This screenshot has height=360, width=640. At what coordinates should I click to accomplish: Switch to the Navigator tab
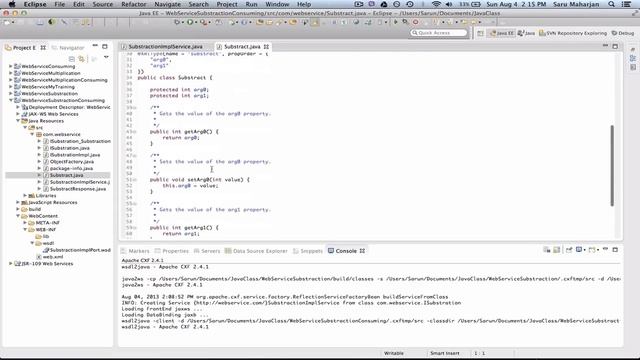click(x=68, y=48)
